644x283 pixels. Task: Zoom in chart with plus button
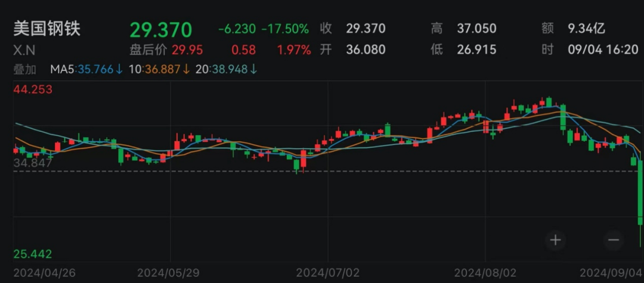tap(555, 240)
